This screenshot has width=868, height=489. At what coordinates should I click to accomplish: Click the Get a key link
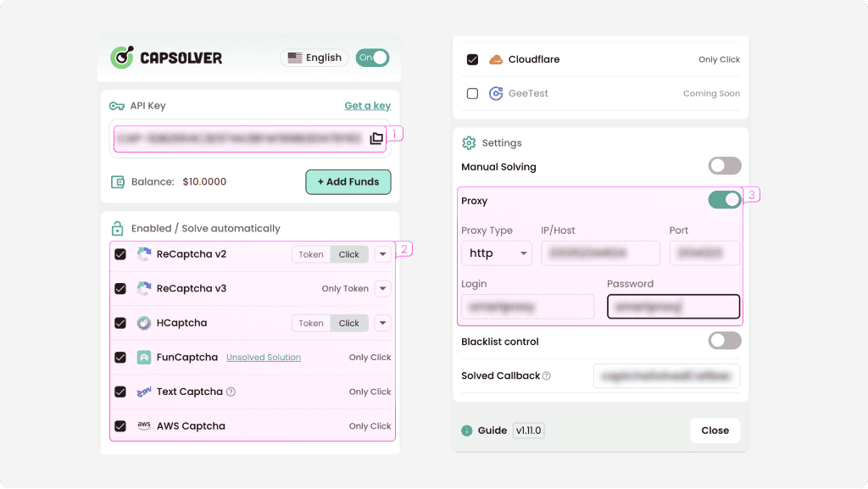367,105
